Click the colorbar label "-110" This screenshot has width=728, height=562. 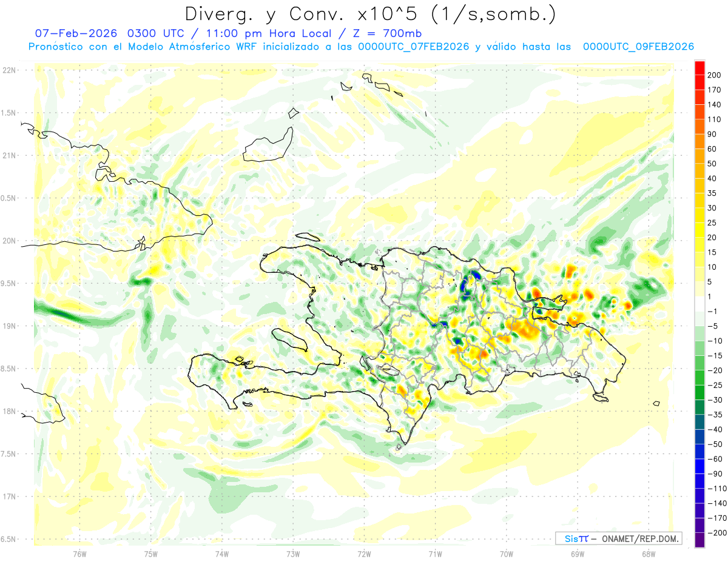[717, 489]
